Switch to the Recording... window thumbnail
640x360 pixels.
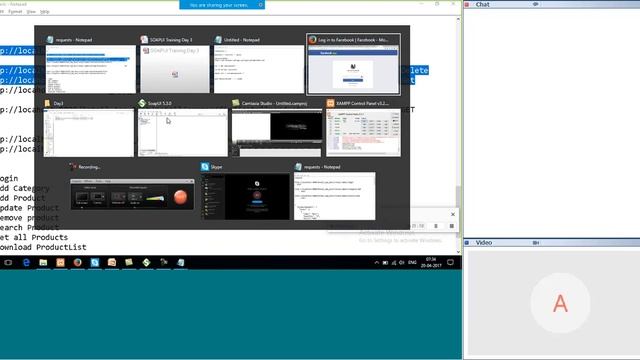tap(132, 194)
